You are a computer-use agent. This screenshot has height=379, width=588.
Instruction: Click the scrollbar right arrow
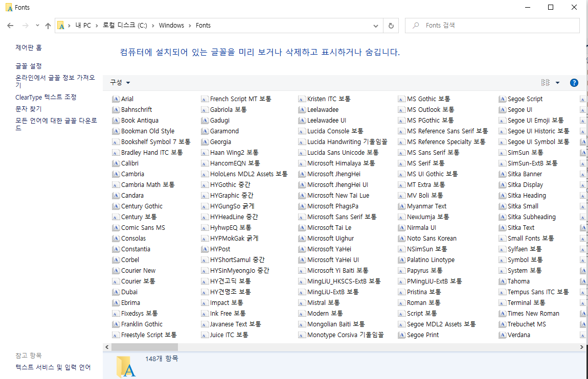click(582, 347)
